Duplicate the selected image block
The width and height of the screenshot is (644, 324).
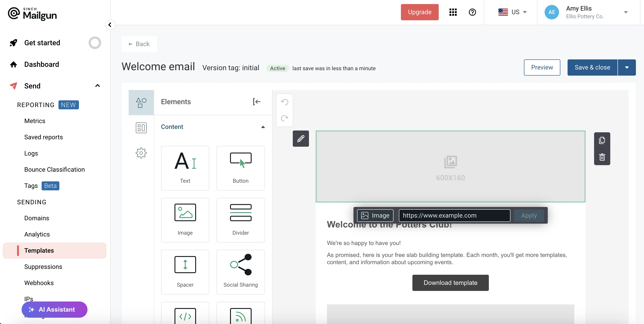602,140
